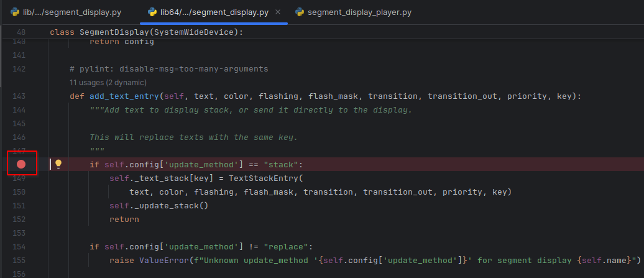644x278 pixels.
Task: Click Python icon on the lib64 tab
Action: point(152,12)
